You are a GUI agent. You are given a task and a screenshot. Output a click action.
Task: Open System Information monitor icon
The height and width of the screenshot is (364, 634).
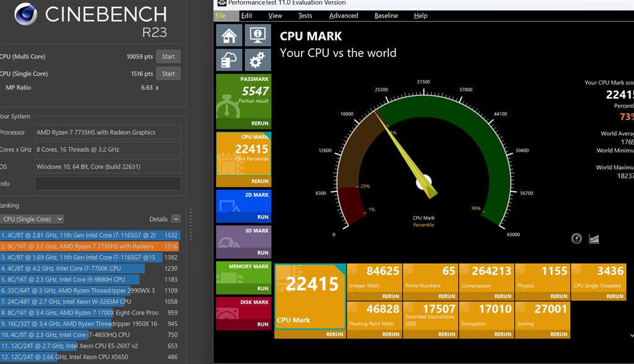click(258, 35)
